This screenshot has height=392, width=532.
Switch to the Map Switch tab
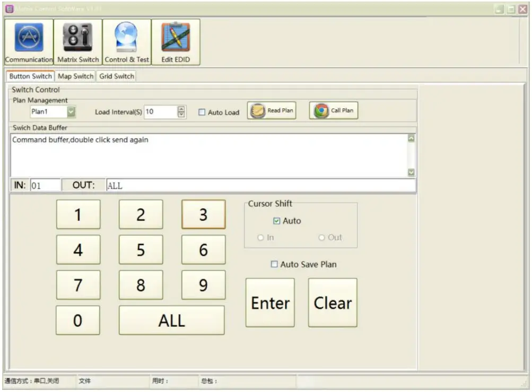pos(75,76)
